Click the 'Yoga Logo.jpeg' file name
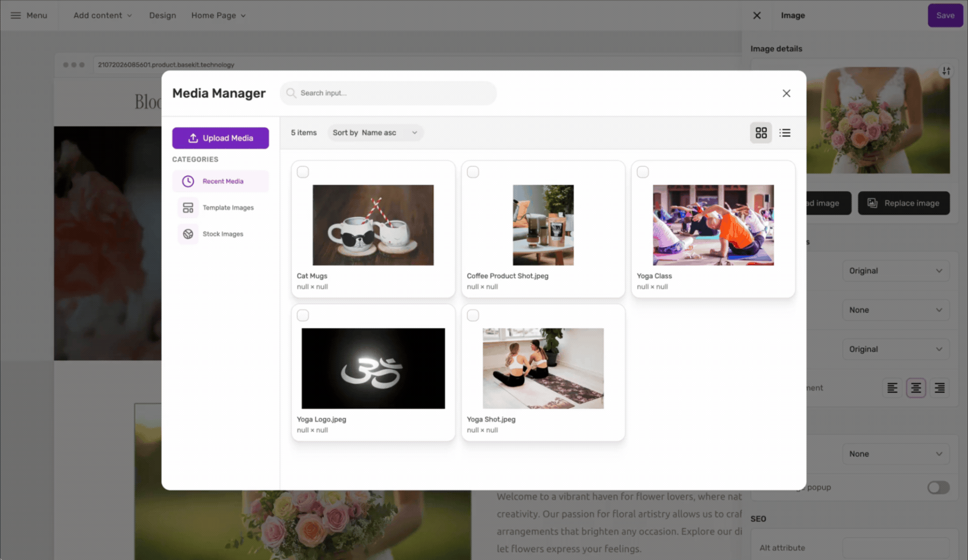The image size is (968, 560). 322,420
